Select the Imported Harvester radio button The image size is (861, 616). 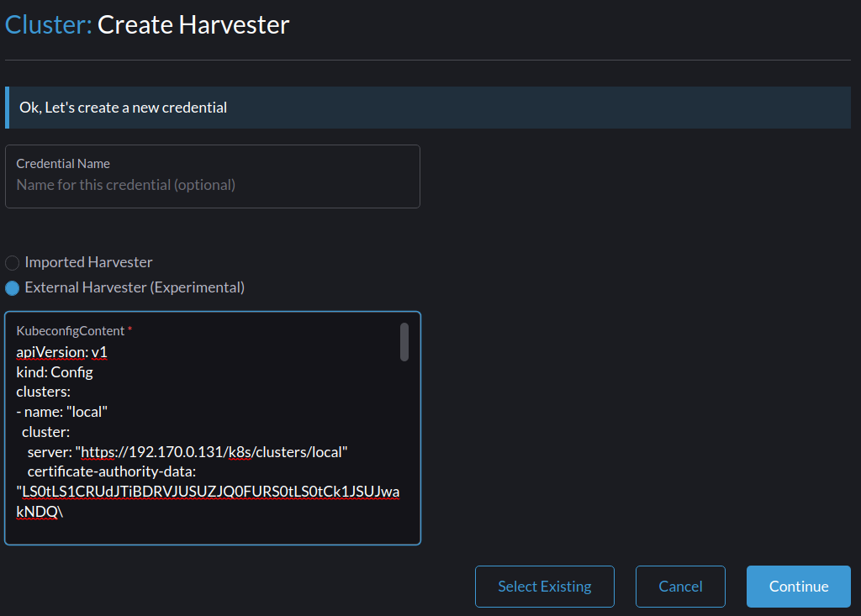12,262
